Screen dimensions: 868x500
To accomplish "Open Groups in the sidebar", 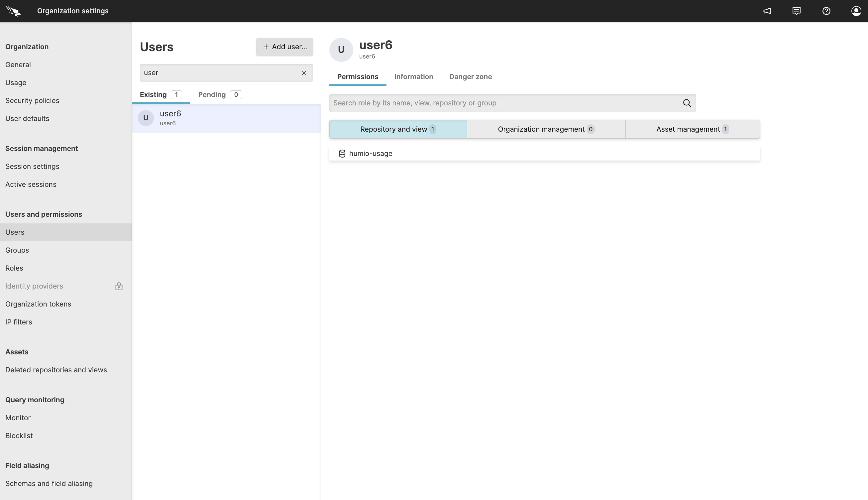I will 17,250.
